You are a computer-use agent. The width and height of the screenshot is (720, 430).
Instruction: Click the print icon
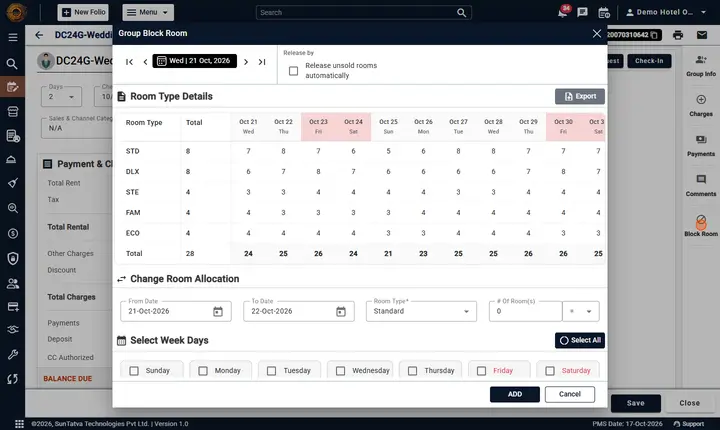pos(678,35)
